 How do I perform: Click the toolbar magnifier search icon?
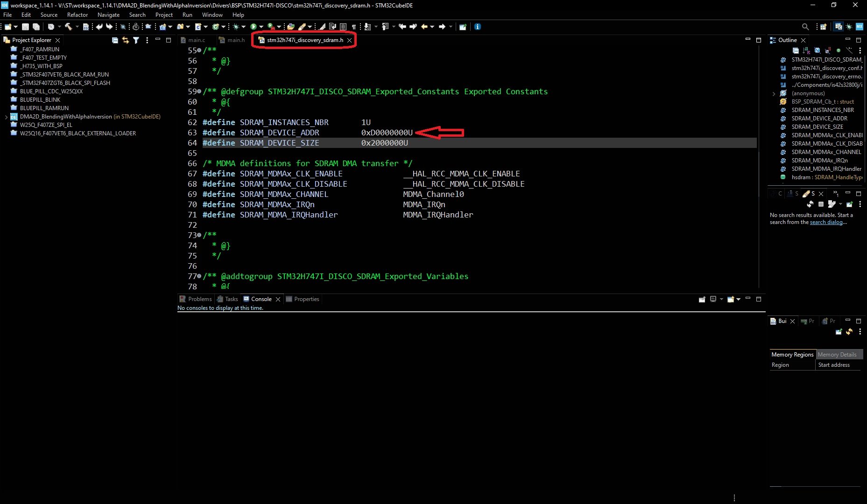(x=805, y=27)
